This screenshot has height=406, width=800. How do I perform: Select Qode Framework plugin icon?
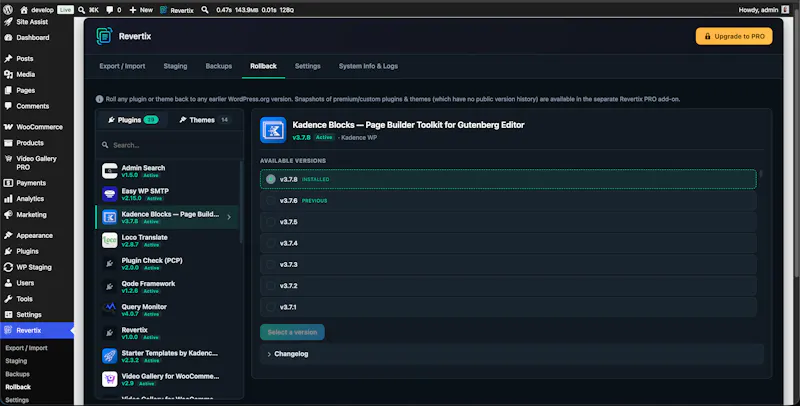coord(110,287)
